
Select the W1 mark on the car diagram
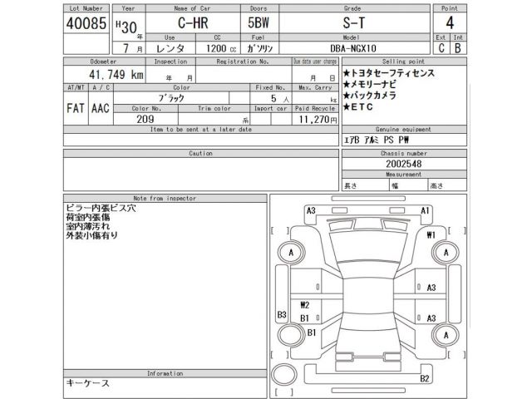[x=431, y=234]
